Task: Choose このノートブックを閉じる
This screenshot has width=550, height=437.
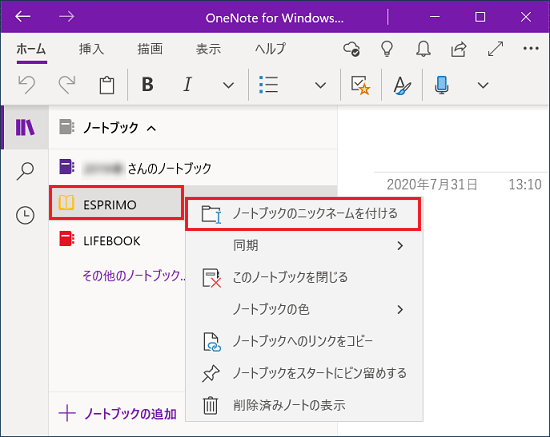Action: pos(304,277)
